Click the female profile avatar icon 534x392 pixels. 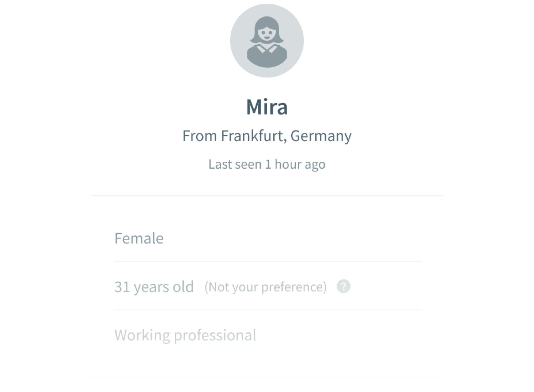coord(267,41)
